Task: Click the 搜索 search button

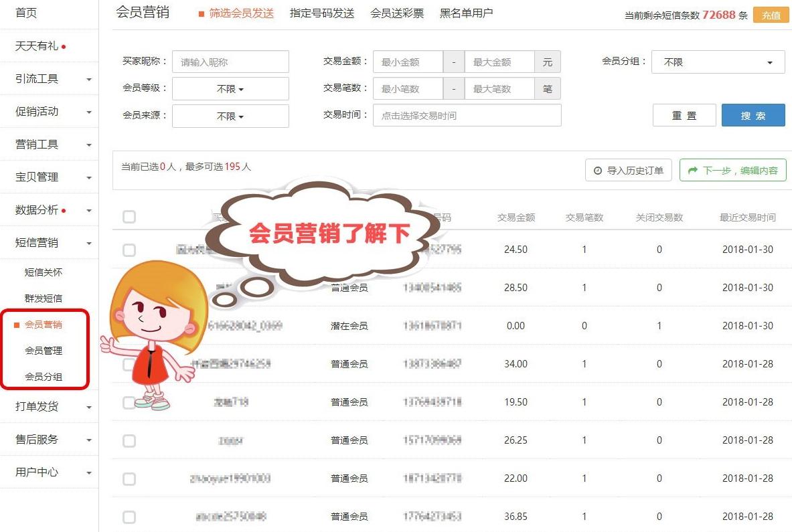Action: click(x=753, y=114)
